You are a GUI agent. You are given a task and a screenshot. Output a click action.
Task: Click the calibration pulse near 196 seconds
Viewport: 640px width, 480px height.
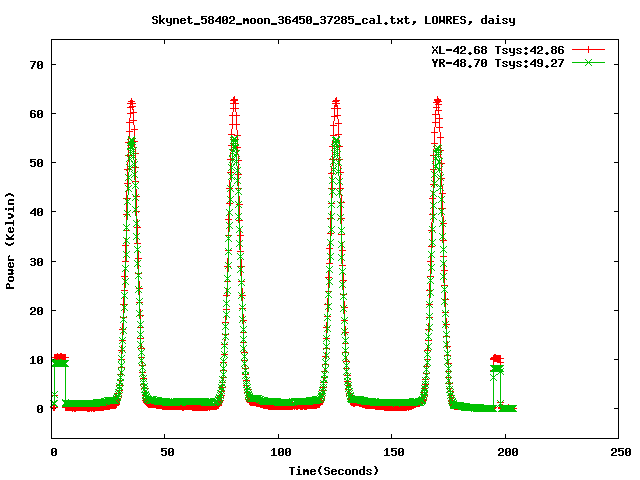click(497, 363)
